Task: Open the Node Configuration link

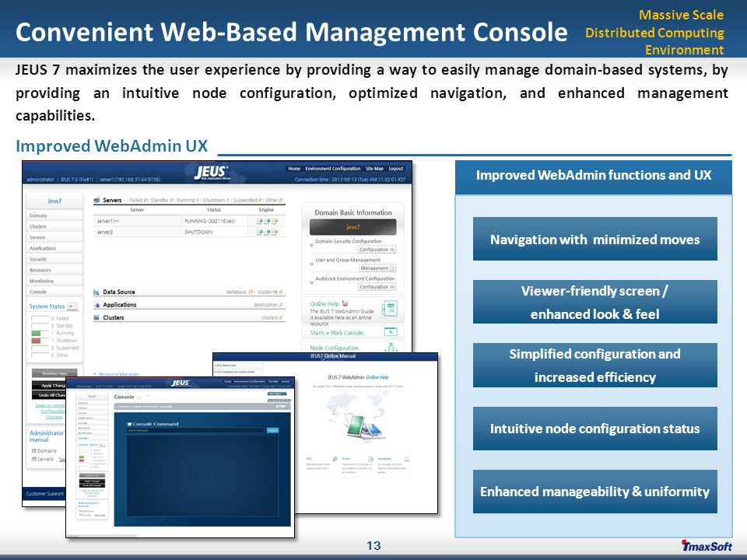Action: pyautogui.click(x=334, y=348)
